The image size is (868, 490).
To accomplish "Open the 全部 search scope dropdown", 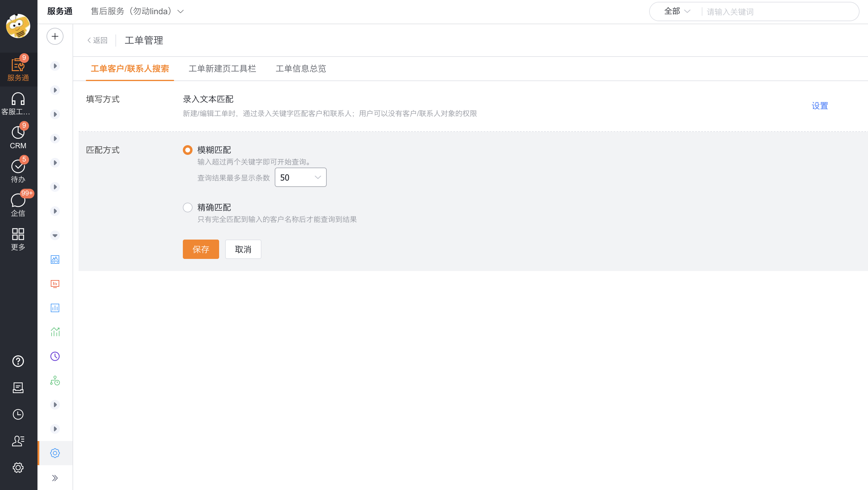I will click(x=677, y=11).
